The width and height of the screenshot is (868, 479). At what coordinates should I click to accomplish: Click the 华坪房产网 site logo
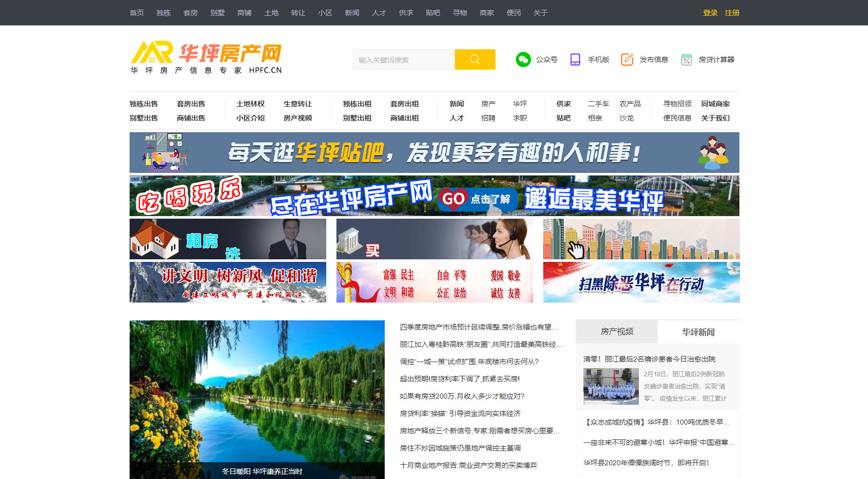[x=206, y=58]
